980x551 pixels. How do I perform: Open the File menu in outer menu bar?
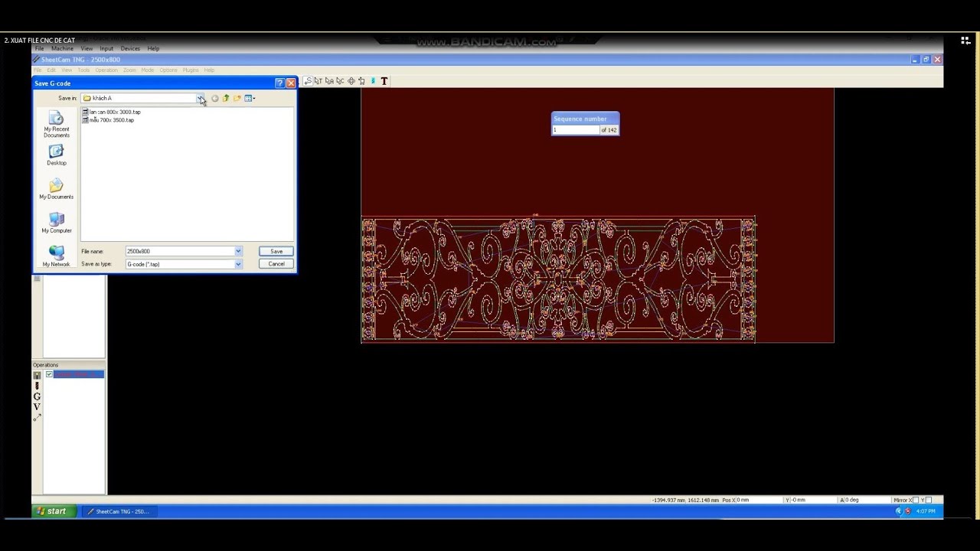(39, 49)
